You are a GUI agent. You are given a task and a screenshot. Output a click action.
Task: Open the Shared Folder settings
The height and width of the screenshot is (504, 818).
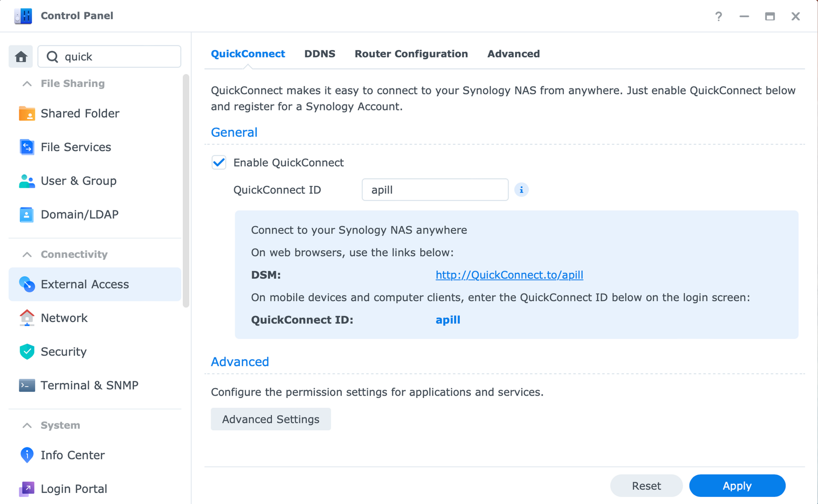(x=26, y=113)
